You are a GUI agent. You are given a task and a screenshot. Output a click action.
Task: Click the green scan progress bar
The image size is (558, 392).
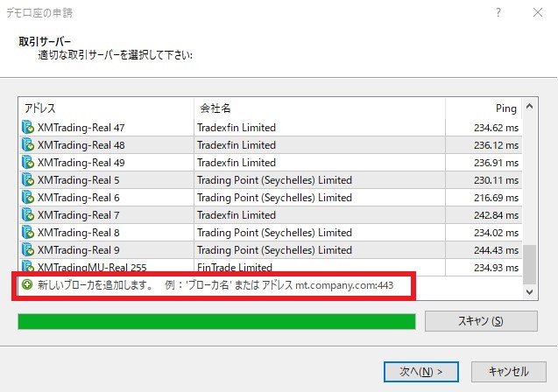point(216,321)
